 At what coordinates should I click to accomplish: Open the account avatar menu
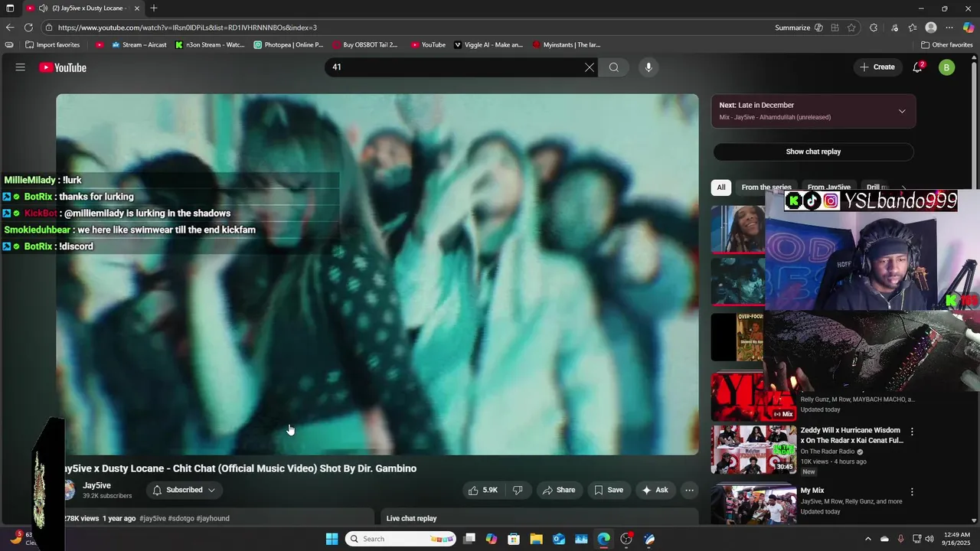(946, 67)
